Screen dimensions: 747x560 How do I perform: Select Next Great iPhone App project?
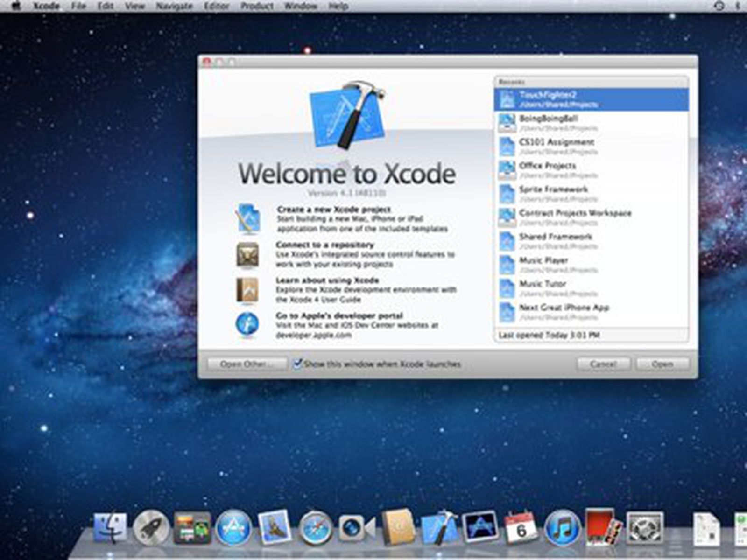591,312
